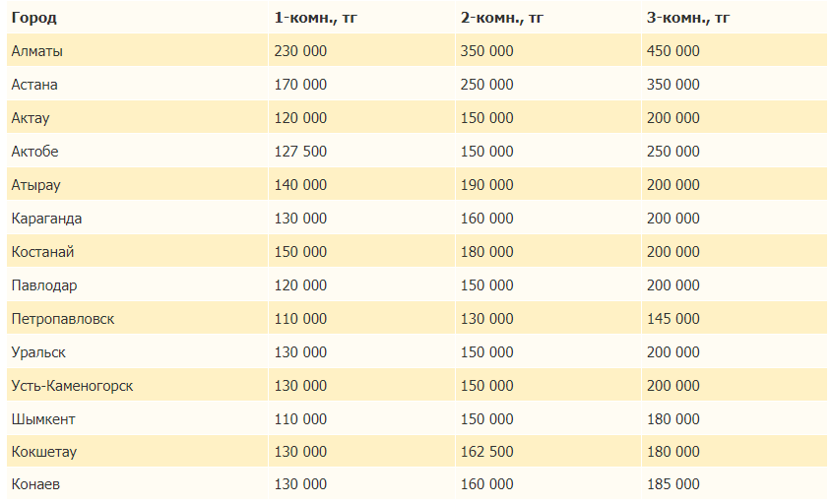Click Кокшетау's 162 500 two-room price
The height and width of the screenshot is (504, 831).
coord(486,453)
